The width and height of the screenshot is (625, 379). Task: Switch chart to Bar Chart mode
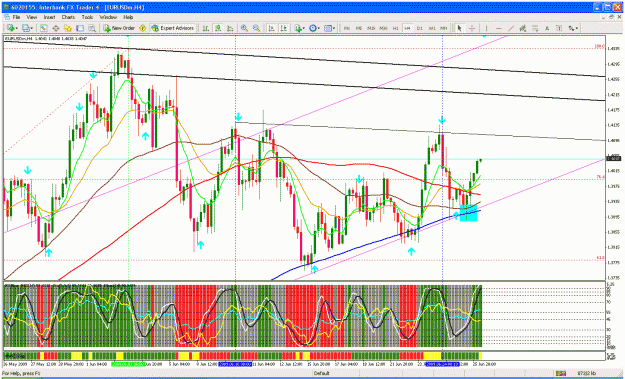(206, 28)
